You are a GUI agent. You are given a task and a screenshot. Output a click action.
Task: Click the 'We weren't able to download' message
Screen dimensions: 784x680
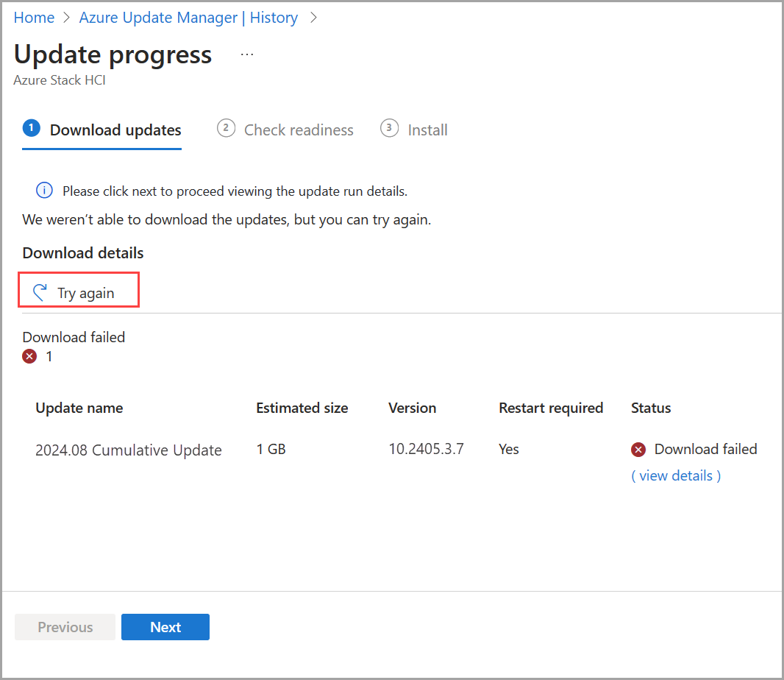227,219
